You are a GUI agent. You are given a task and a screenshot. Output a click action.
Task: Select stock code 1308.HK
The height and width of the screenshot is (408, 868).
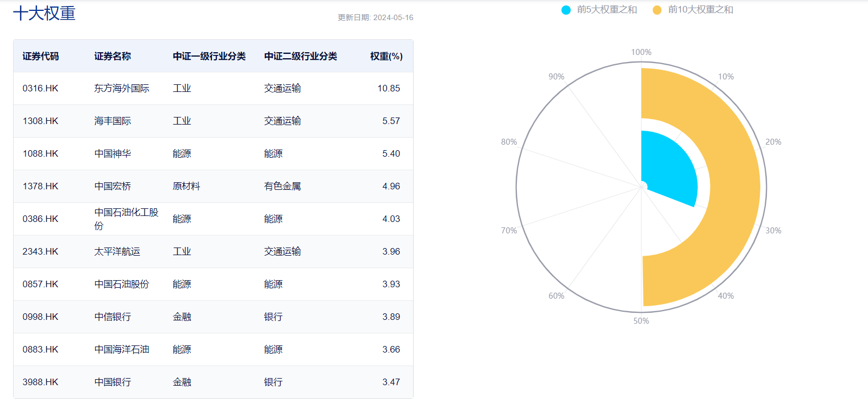40,121
